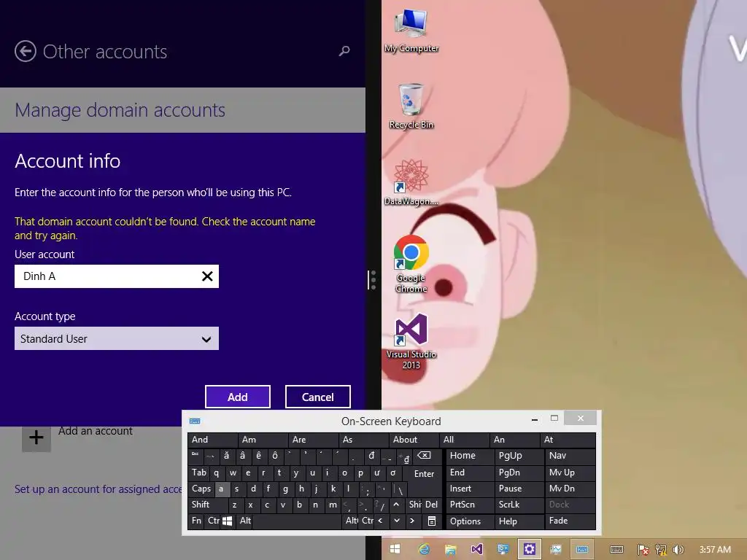Open Internet Explorer from taskbar

424,549
